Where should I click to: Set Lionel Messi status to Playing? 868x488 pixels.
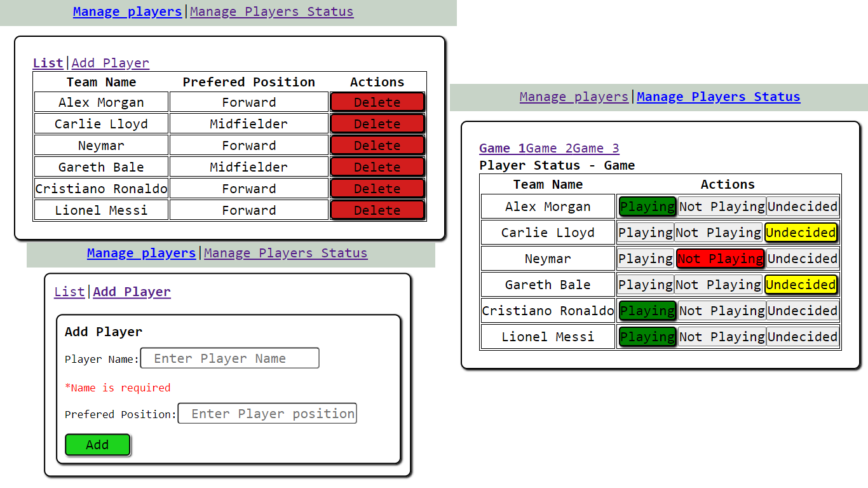pyautogui.click(x=647, y=336)
